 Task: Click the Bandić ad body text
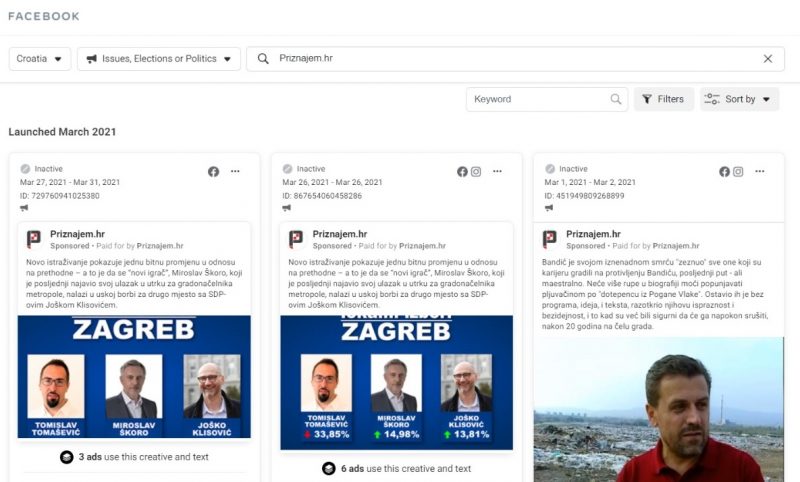(x=655, y=294)
